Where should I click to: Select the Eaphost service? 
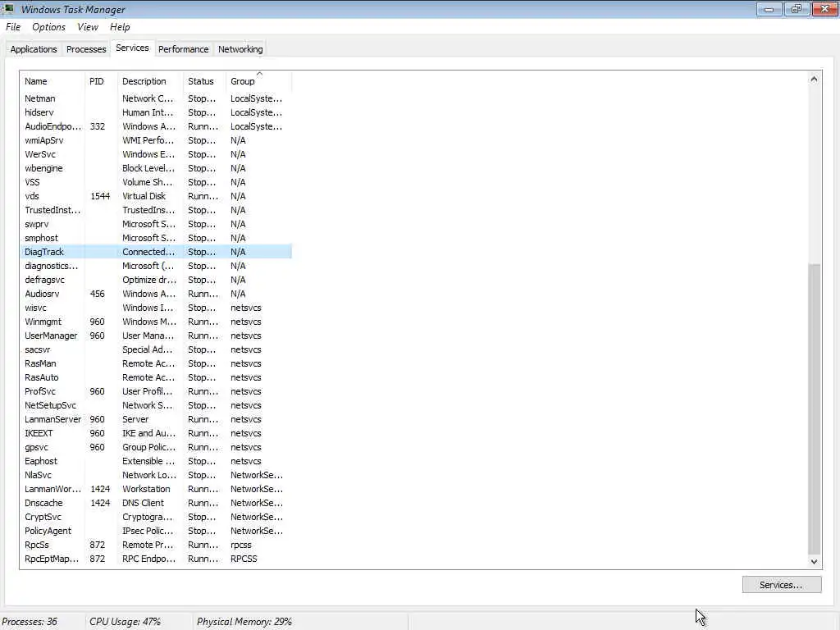pos(157,461)
